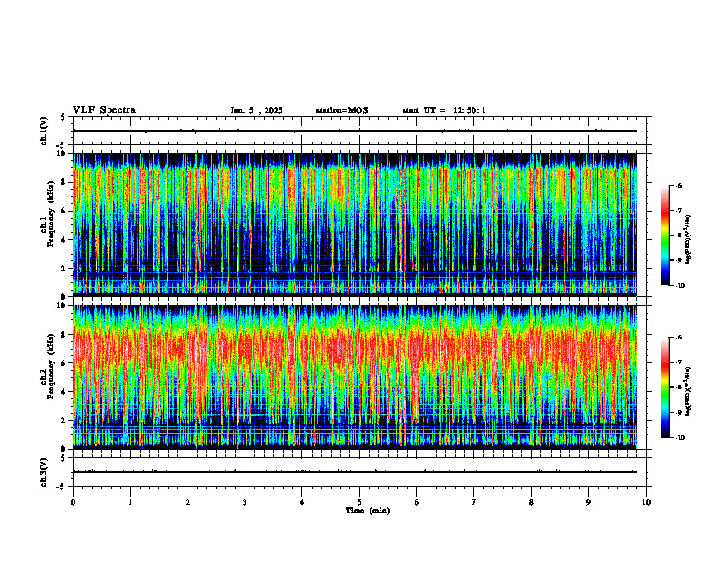
Task: Click the "-10" label on ch.1 colorbar
Action: point(679,286)
